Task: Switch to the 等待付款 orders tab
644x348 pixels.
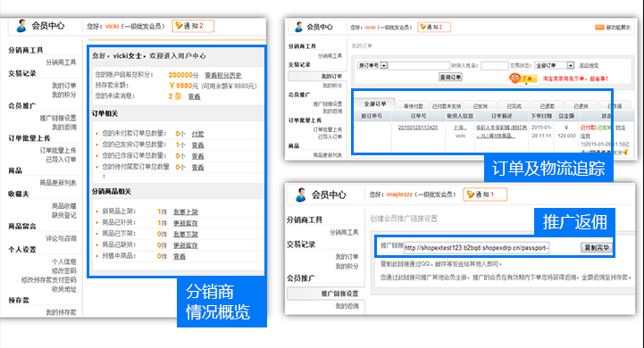Action: coord(413,106)
